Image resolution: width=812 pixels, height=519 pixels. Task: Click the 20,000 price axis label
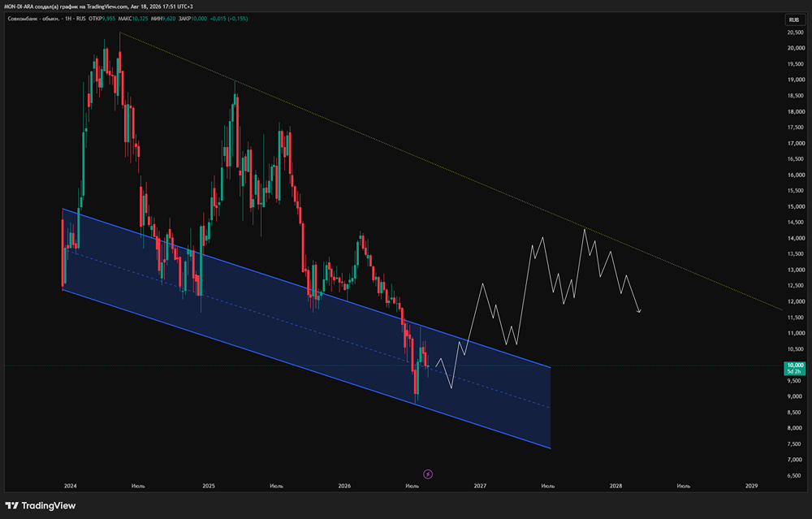click(796, 48)
